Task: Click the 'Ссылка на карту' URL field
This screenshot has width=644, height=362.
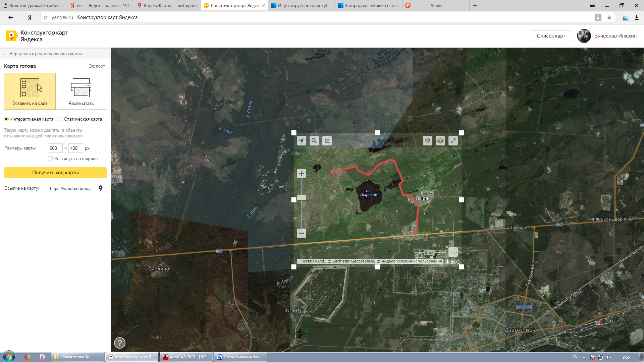Action: [x=70, y=188]
